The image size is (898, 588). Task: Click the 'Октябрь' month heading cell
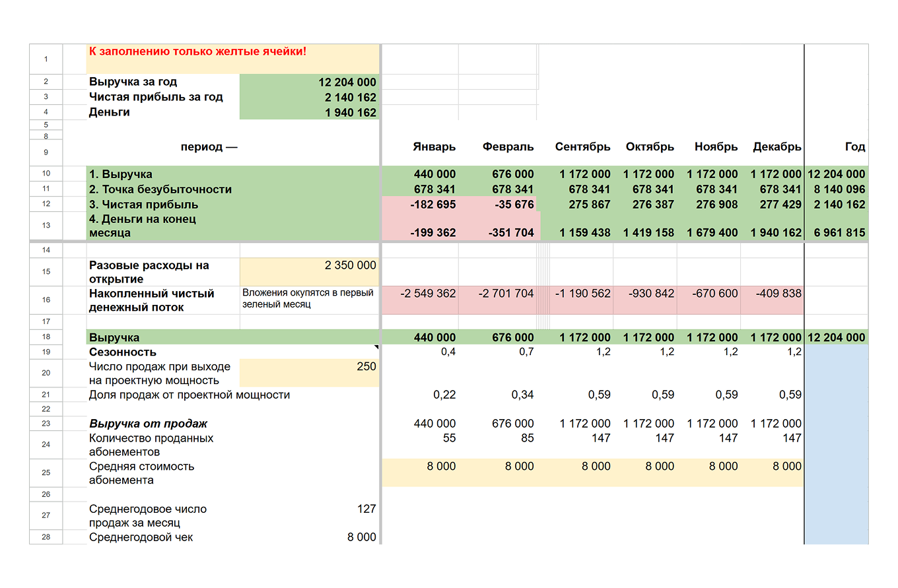pos(645,147)
